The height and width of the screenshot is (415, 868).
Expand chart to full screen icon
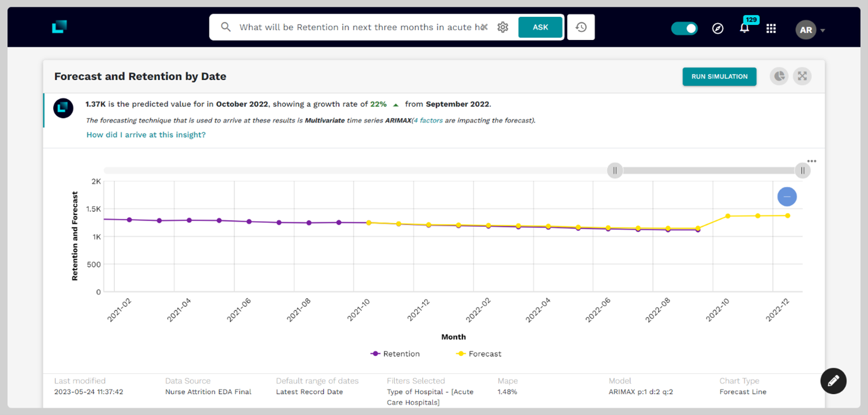[802, 76]
